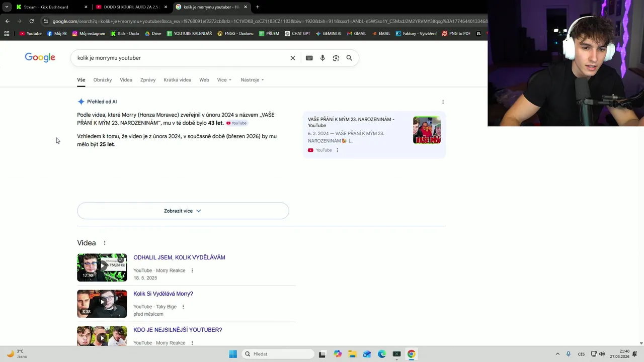
Task: Open options for Kolik Si Vydělává Morry result
Action: [183, 307]
